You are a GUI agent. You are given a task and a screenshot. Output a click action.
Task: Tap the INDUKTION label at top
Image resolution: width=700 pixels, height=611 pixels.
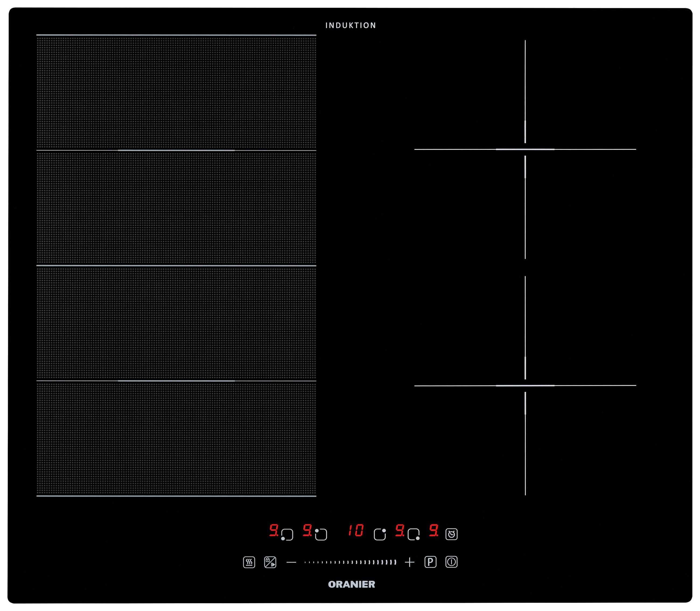[x=351, y=26]
